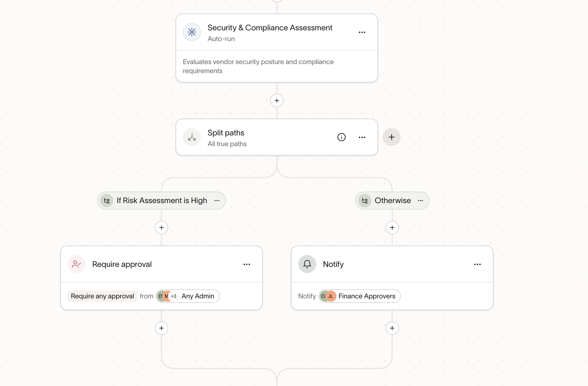Click the +3 additional admins avatar

point(174,296)
